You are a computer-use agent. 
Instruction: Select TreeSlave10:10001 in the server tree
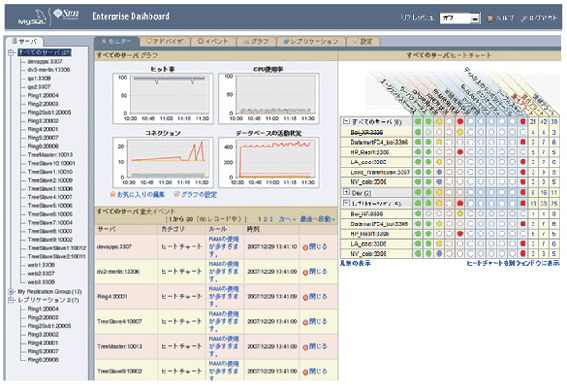[x=51, y=163]
